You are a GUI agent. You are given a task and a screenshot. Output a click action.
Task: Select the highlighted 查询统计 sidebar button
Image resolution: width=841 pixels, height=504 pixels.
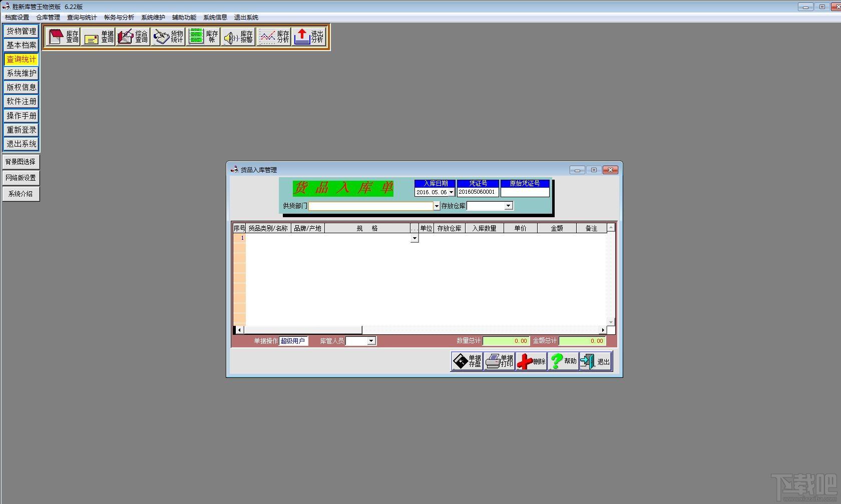pos(21,59)
